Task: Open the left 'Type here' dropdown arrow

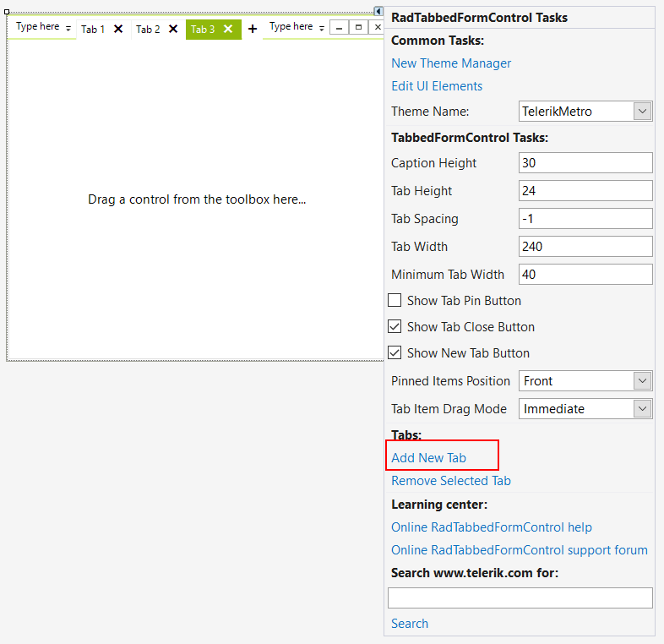Action: pyautogui.click(x=68, y=29)
